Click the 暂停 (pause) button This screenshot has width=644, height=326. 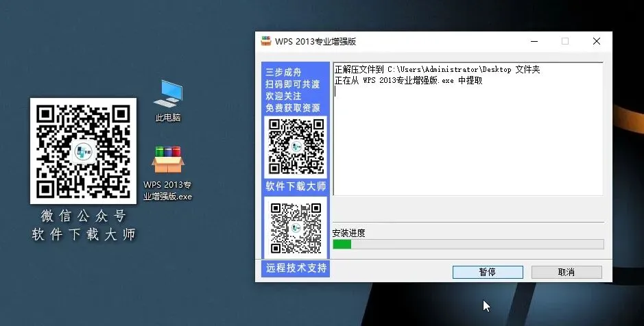488,272
